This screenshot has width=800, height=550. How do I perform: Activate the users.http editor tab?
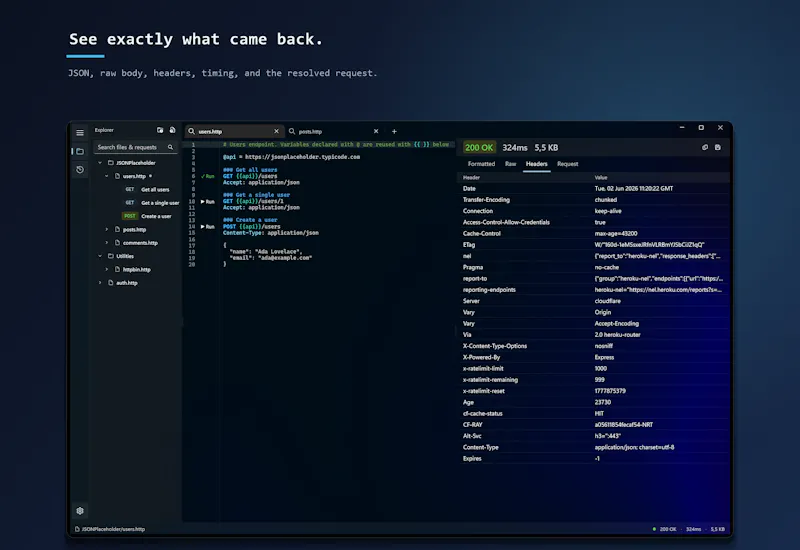234,131
